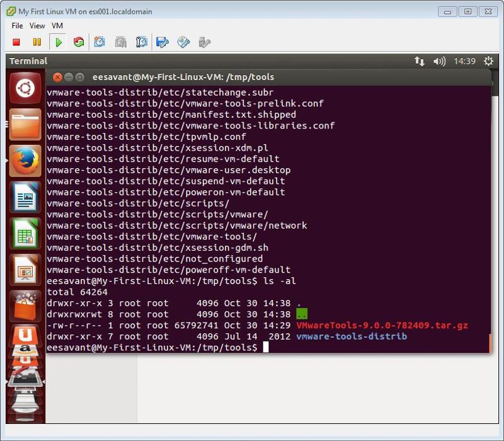504x441 pixels.
Task: Click the green highlighted parent directory entry
Action: [x=302, y=314]
